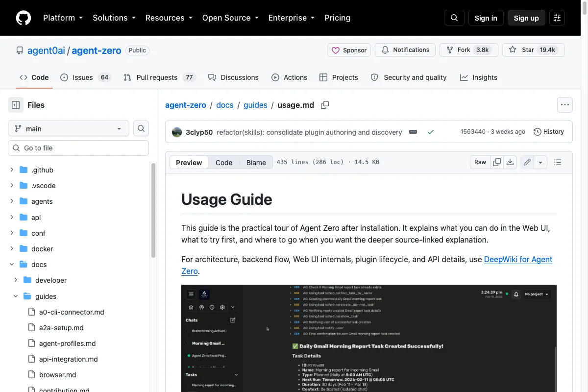The image size is (588, 392).
Task: Switch to Discussions tab
Action: coord(233,77)
